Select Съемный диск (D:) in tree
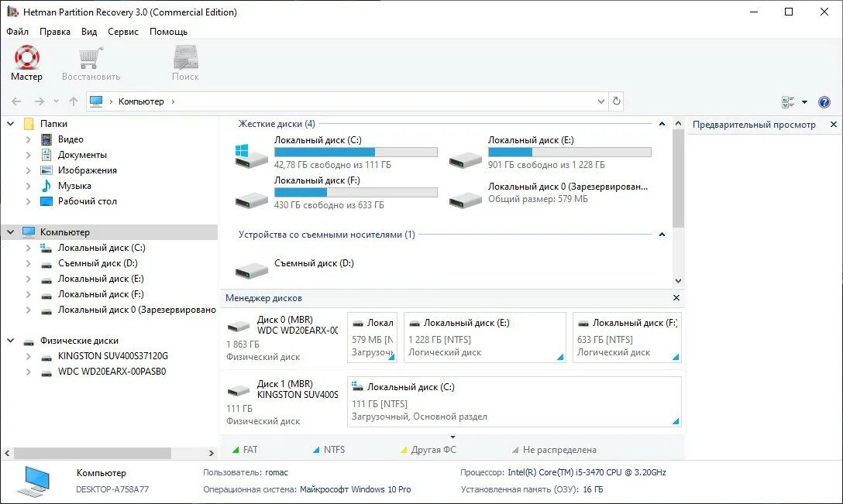The width and height of the screenshot is (843, 504). coord(98,263)
